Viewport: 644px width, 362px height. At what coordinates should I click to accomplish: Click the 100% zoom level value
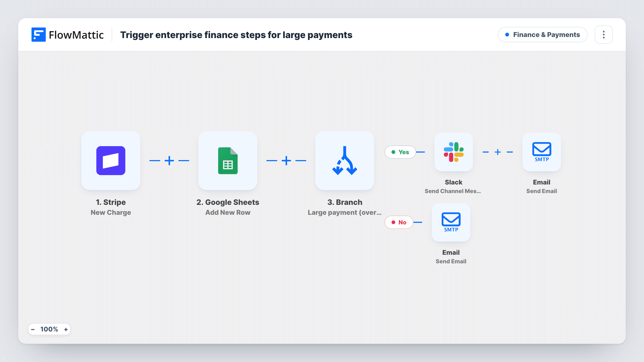point(49,329)
